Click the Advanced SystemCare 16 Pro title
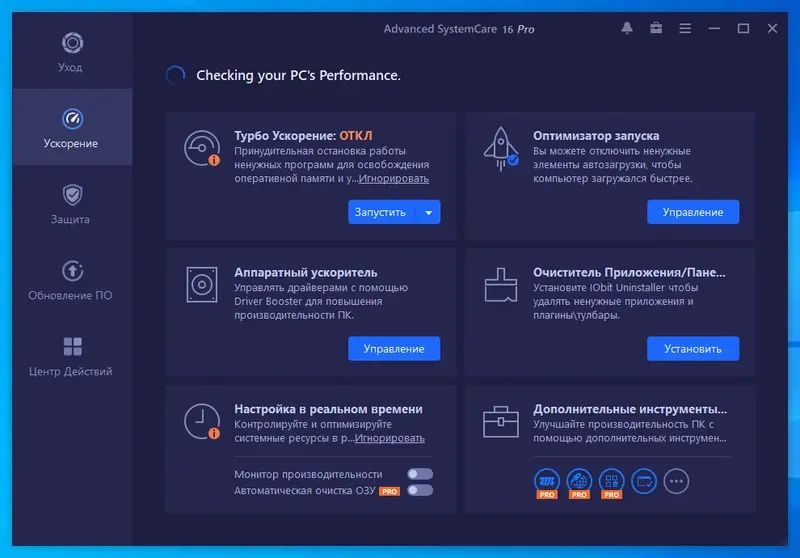 pos(459,29)
